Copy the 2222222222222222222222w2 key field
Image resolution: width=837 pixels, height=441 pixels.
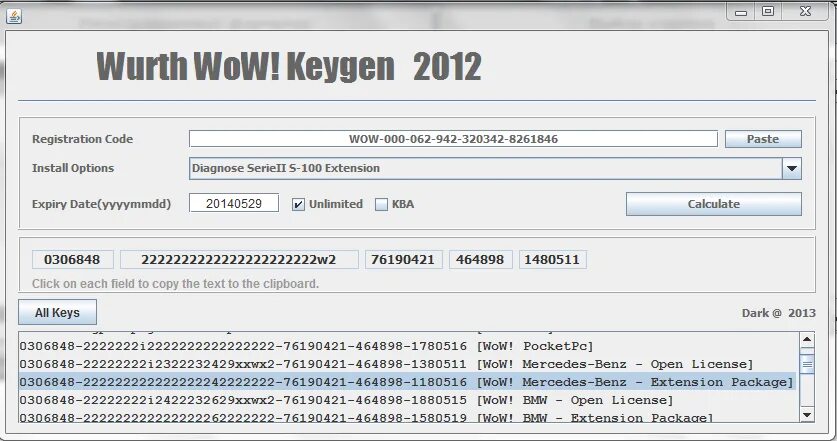tap(239, 259)
